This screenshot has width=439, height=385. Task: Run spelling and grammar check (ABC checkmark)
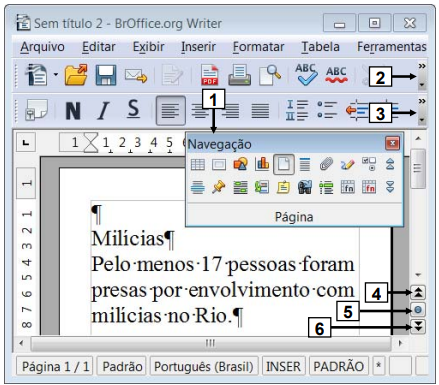[306, 74]
